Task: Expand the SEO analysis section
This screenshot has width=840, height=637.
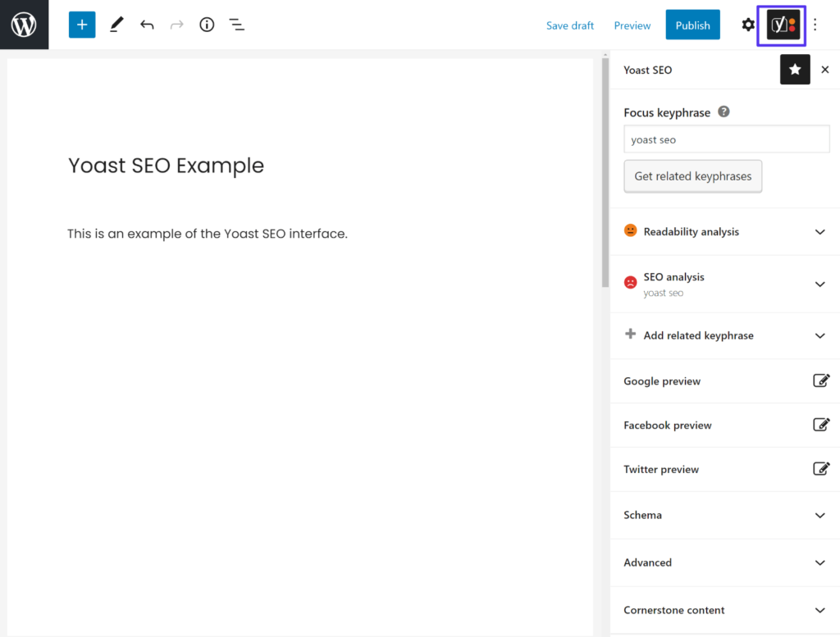Action: (x=819, y=284)
